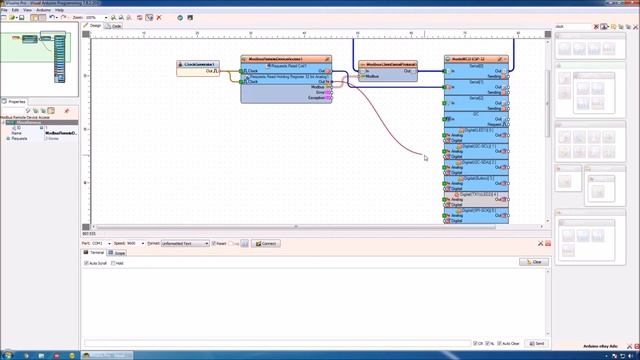This screenshot has height=360, width=640.
Task: Open the Help menu
Action: click(60, 10)
